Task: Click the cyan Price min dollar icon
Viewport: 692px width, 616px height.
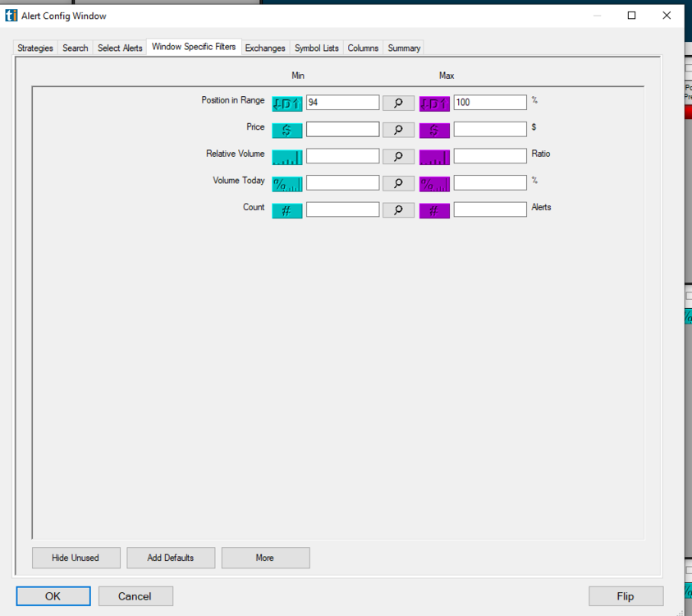Action: [286, 130]
